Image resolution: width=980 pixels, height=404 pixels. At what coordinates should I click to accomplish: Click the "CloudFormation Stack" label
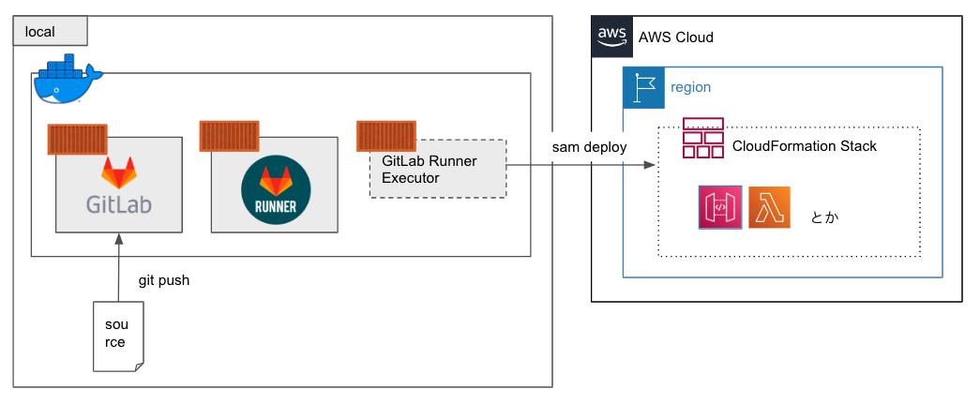805,147
